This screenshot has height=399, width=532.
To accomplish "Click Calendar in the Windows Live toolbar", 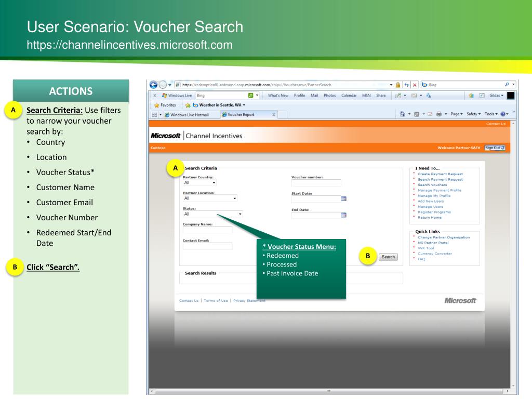I will coord(349,96).
